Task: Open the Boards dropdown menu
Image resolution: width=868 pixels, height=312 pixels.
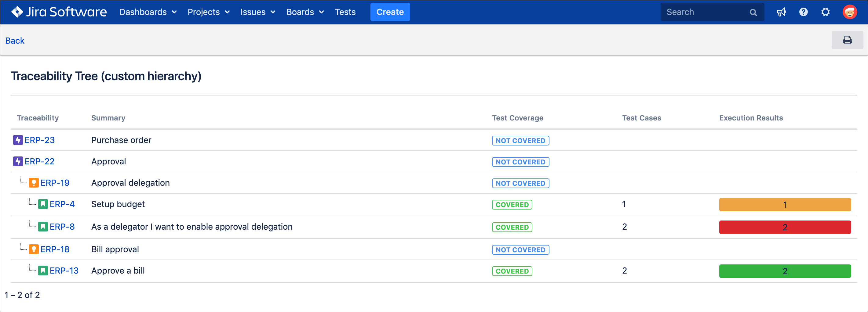Action: pos(305,12)
